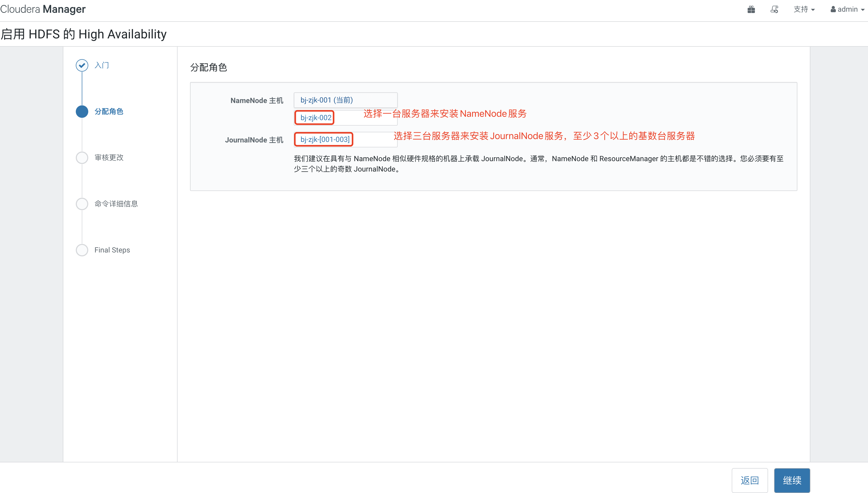The width and height of the screenshot is (868, 493).
Task: Click the gift (Parcels) icon in header
Action: pyautogui.click(x=751, y=9)
